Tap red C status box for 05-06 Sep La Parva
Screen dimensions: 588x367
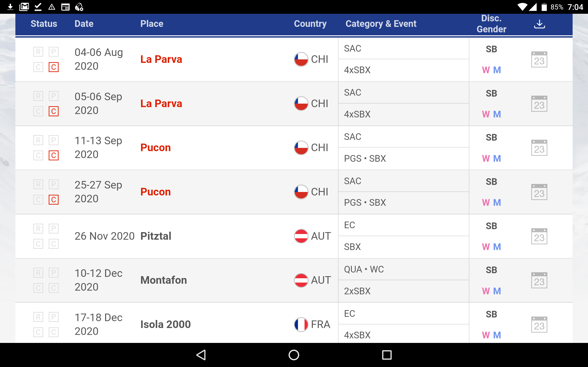pyautogui.click(x=54, y=111)
